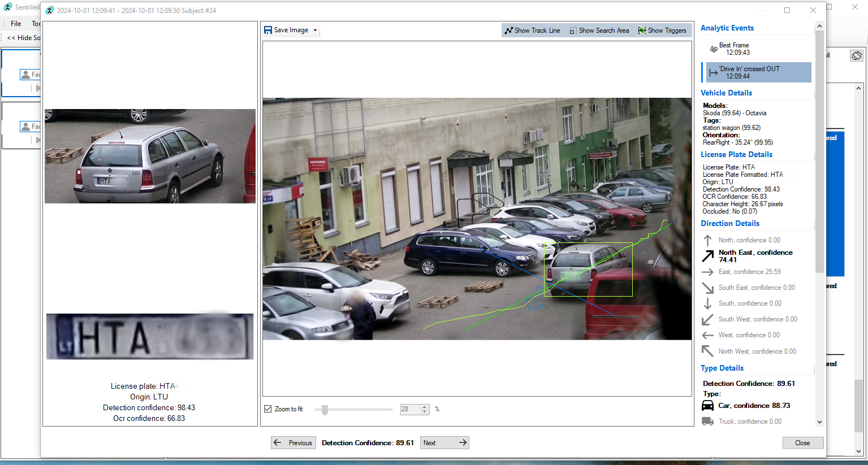Image resolution: width=868 pixels, height=465 pixels.
Task: Toggle Show Search Area
Action: (x=599, y=31)
